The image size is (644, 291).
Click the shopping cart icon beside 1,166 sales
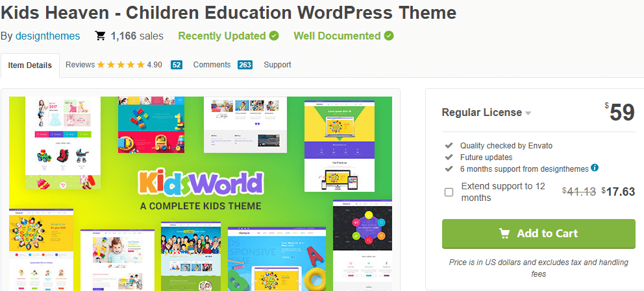(x=100, y=36)
